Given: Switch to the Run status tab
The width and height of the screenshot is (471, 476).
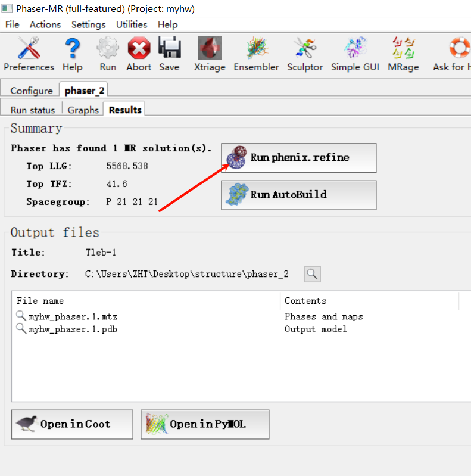Looking at the screenshot, I should coord(33,110).
